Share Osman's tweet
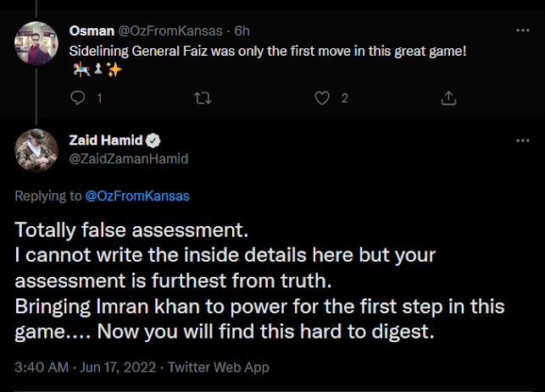The image size is (545, 392). [x=446, y=99]
